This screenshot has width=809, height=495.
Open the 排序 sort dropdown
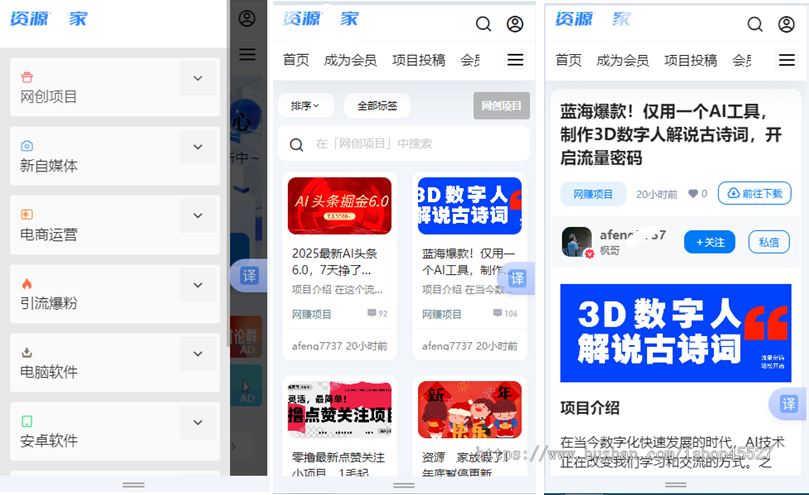point(305,106)
